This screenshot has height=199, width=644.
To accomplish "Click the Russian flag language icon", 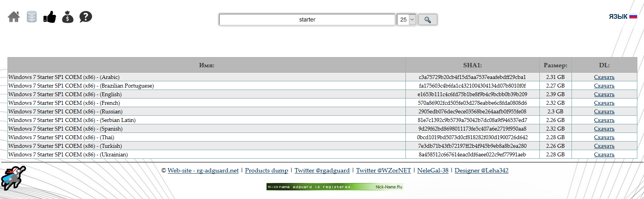I will pyautogui.click(x=633, y=16).
